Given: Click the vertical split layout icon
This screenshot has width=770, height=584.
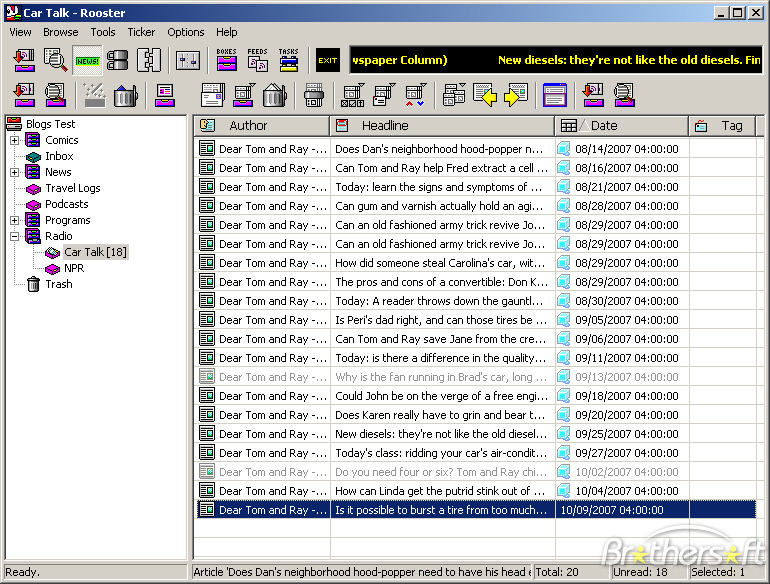Looking at the screenshot, I should (x=149, y=60).
